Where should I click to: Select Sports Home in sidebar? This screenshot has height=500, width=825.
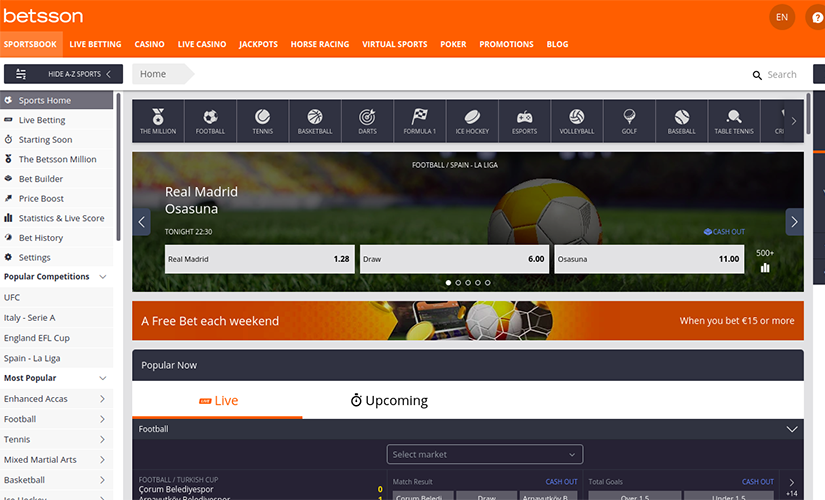[57, 100]
